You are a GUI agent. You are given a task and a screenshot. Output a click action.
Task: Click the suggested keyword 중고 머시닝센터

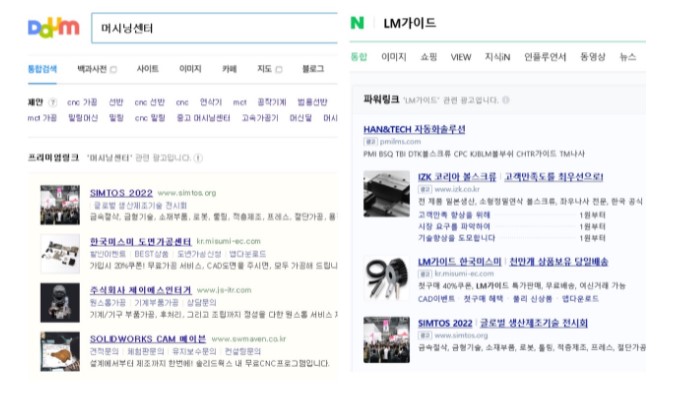pyautogui.click(x=203, y=118)
